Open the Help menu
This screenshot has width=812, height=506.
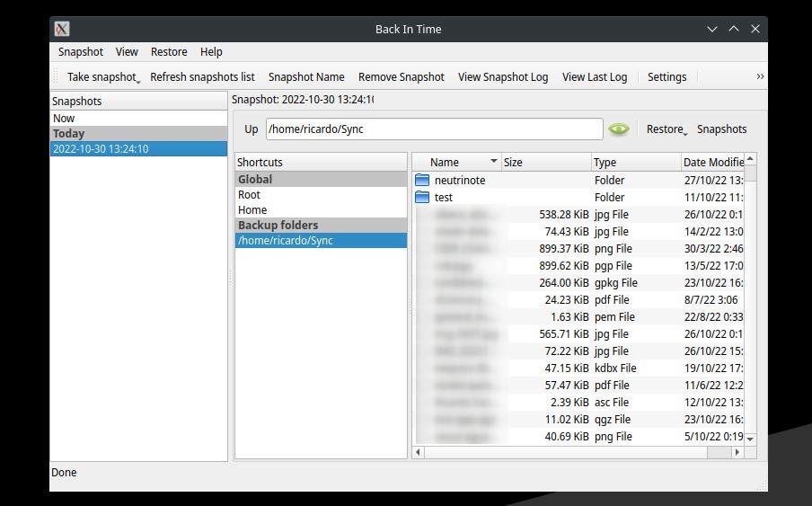tap(211, 52)
